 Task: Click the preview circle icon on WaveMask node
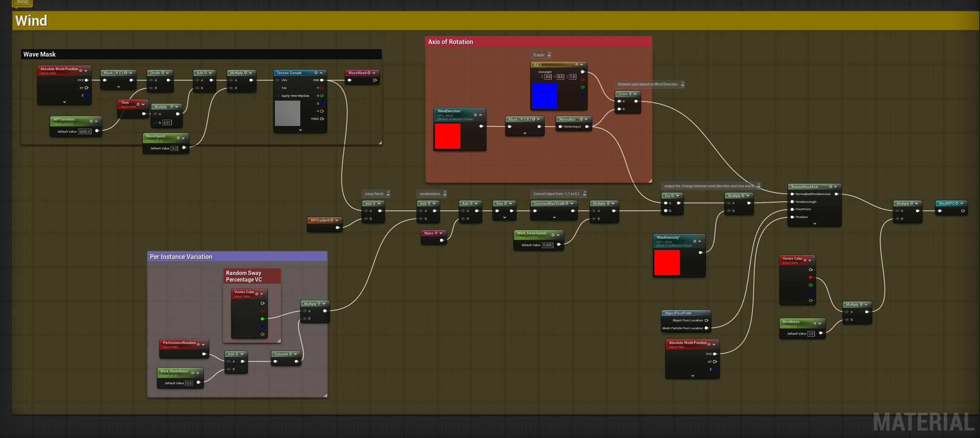pyautogui.click(x=369, y=73)
